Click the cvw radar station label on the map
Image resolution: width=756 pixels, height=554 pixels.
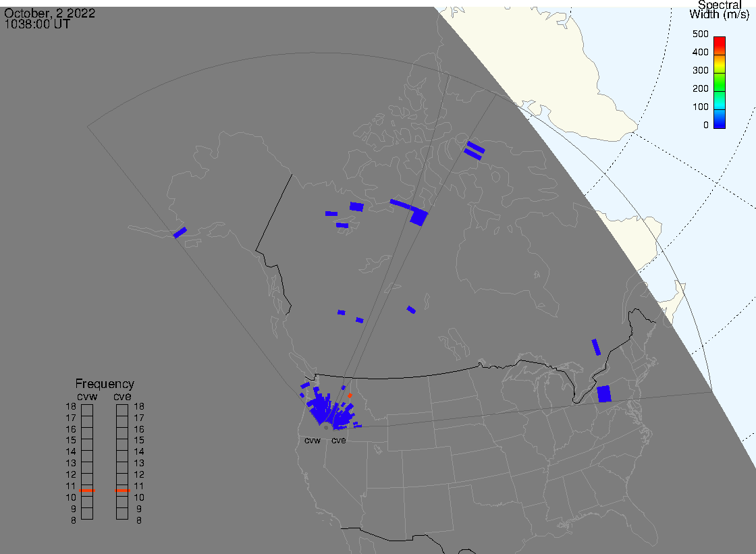(313, 440)
